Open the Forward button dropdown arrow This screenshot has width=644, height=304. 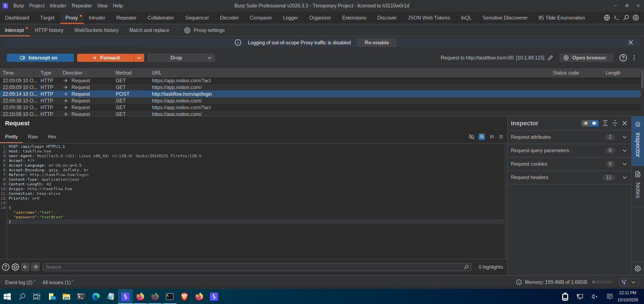click(139, 58)
